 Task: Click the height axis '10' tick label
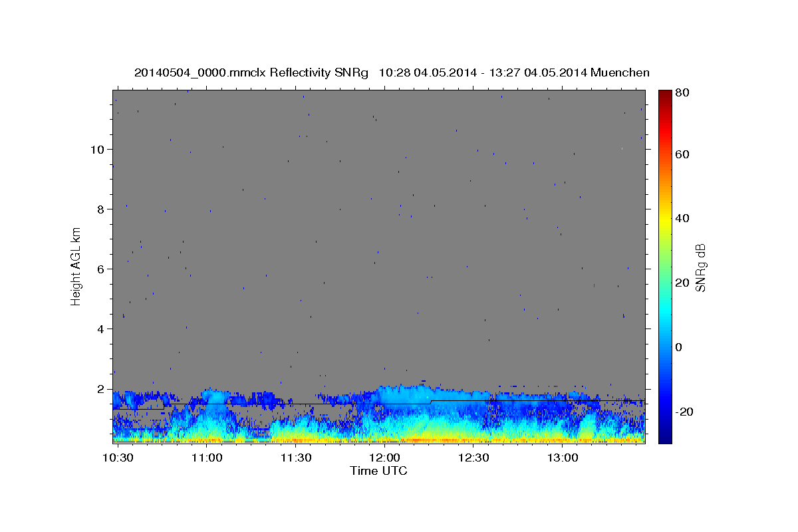(x=97, y=149)
